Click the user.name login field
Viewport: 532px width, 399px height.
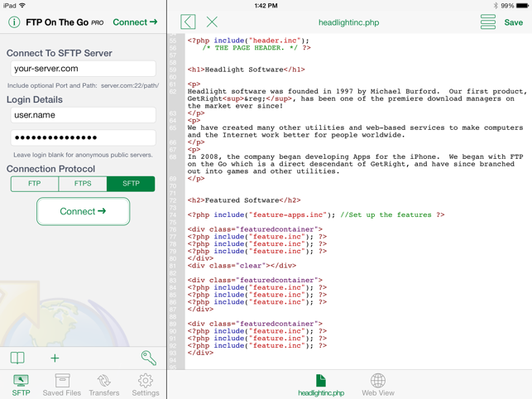[x=83, y=115]
